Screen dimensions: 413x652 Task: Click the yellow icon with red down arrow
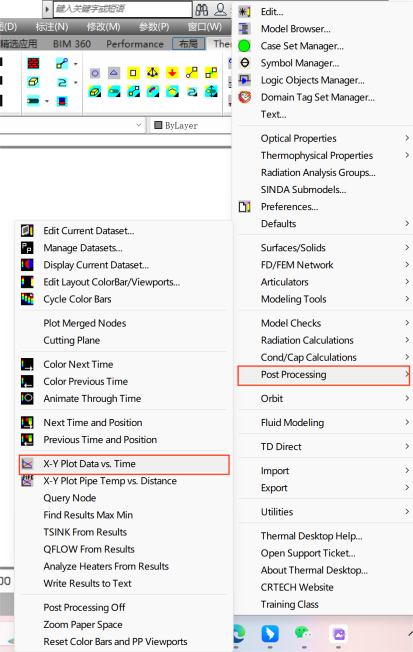[172, 73]
